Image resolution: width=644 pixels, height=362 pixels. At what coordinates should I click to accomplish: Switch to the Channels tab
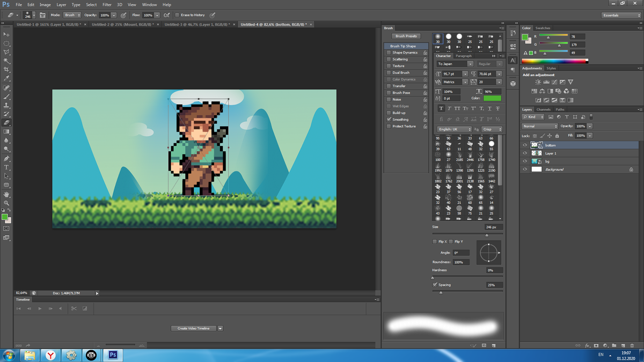544,109
